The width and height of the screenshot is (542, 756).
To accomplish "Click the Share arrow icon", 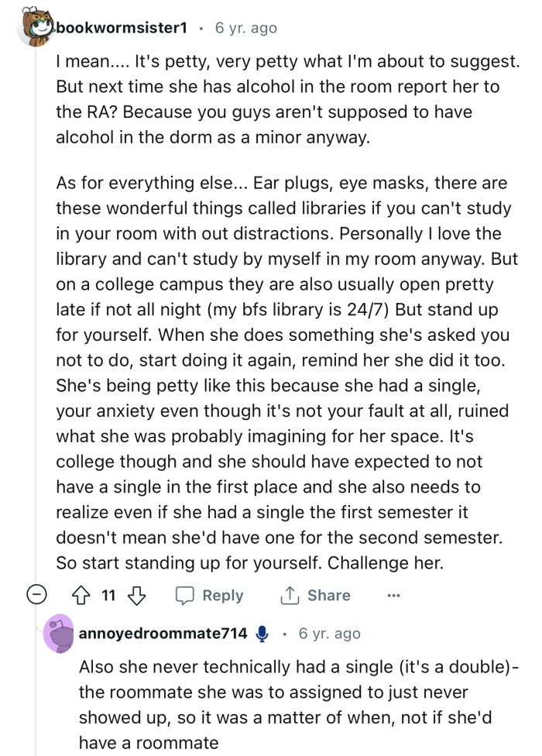I will point(290,596).
